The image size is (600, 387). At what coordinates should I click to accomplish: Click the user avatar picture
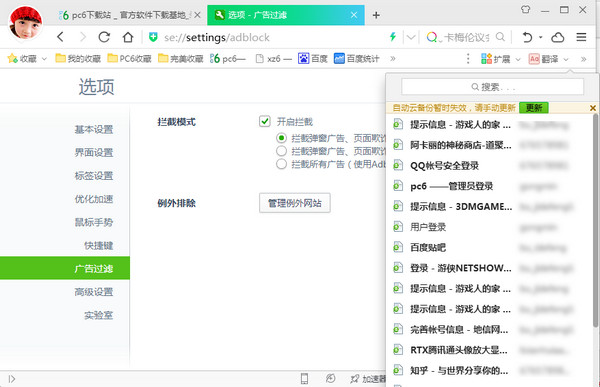point(26,22)
